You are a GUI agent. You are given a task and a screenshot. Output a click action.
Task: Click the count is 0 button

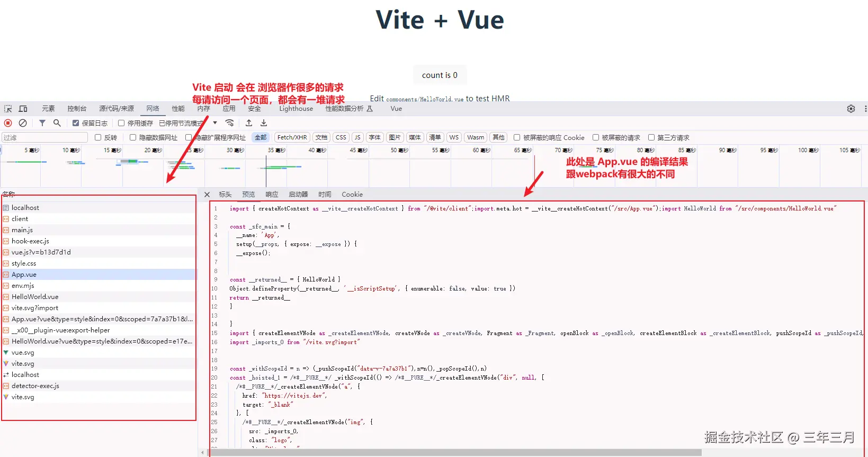pyautogui.click(x=440, y=75)
